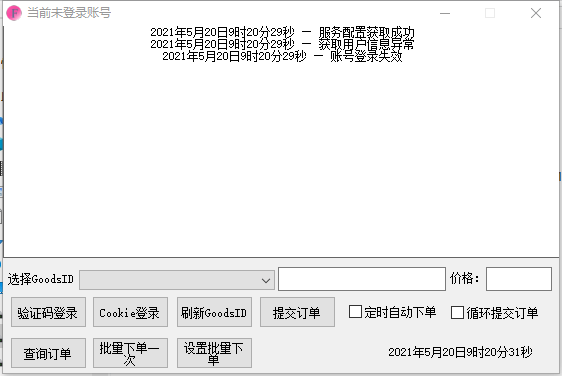Click the 当前未登录账号 window title

point(69,13)
